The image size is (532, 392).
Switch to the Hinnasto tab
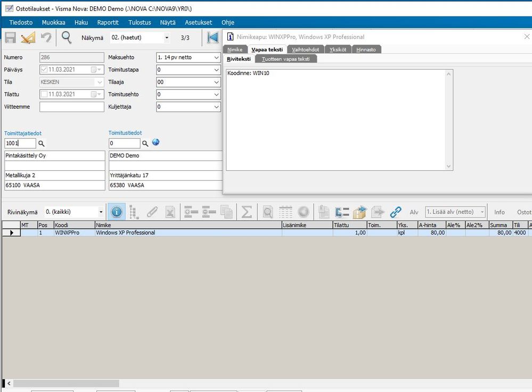[x=366, y=49]
